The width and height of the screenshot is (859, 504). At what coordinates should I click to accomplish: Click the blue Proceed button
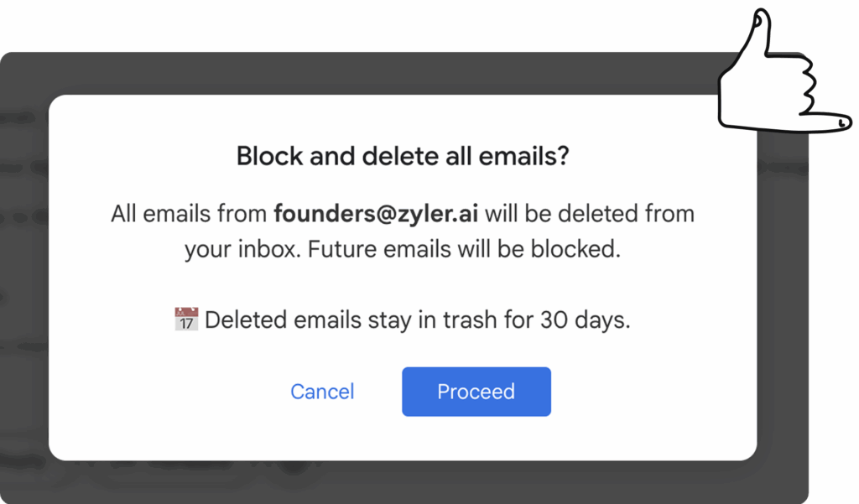pos(476,392)
